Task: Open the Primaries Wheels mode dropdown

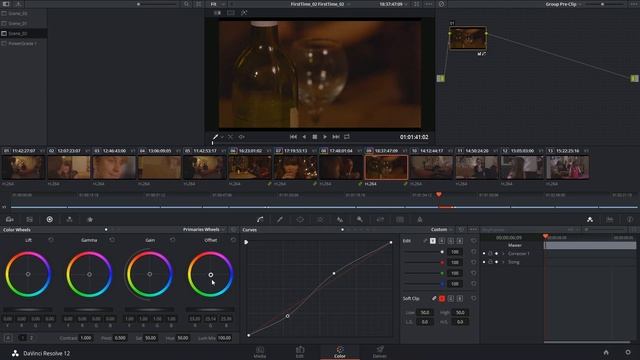Action: click(204, 230)
